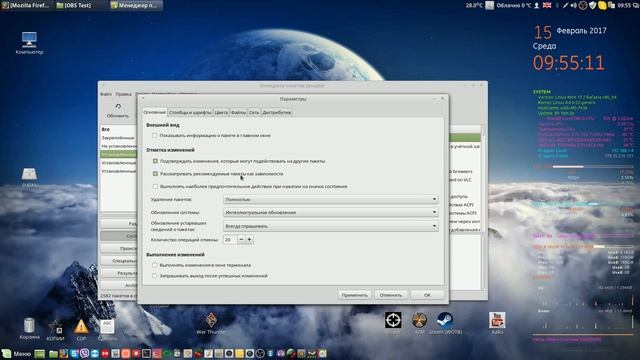Click the Обновить reload icon in the package manager

coord(118,110)
